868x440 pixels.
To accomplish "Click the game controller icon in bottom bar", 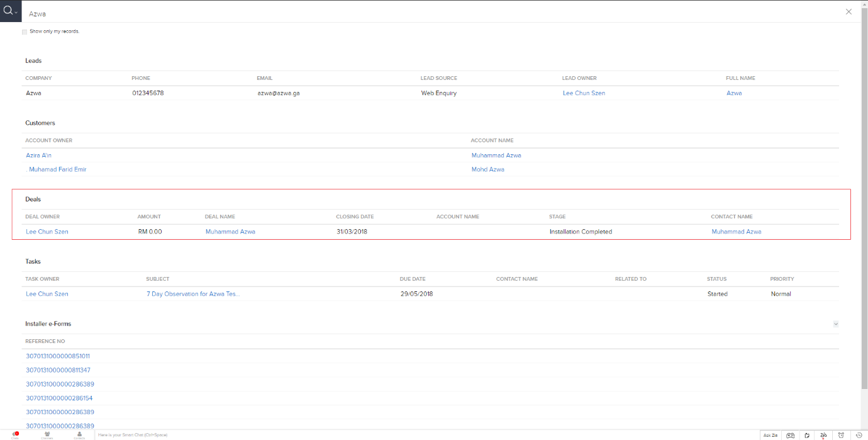I will click(791, 435).
